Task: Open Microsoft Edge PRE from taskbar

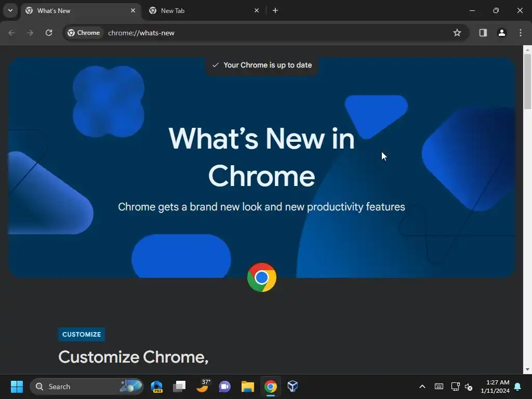Action: (x=157, y=387)
